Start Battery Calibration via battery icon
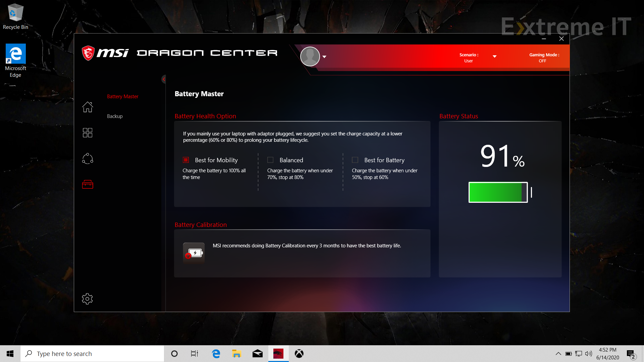Image resolution: width=644 pixels, height=362 pixels. click(x=194, y=253)
